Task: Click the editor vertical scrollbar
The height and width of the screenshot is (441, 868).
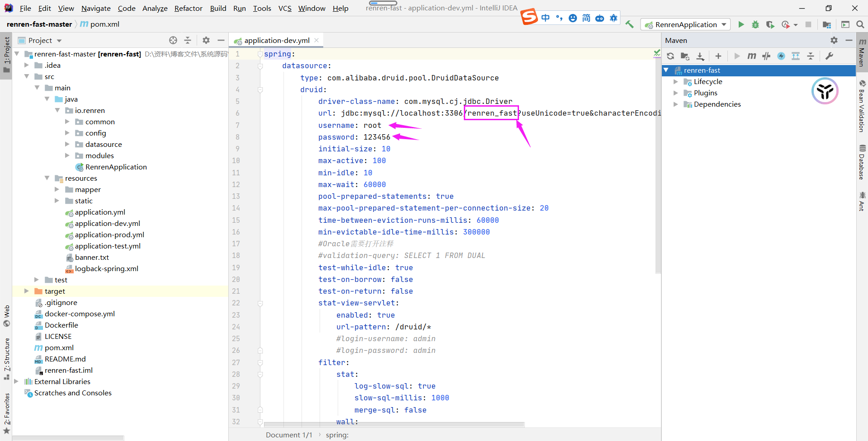Action: pos(658,160)
